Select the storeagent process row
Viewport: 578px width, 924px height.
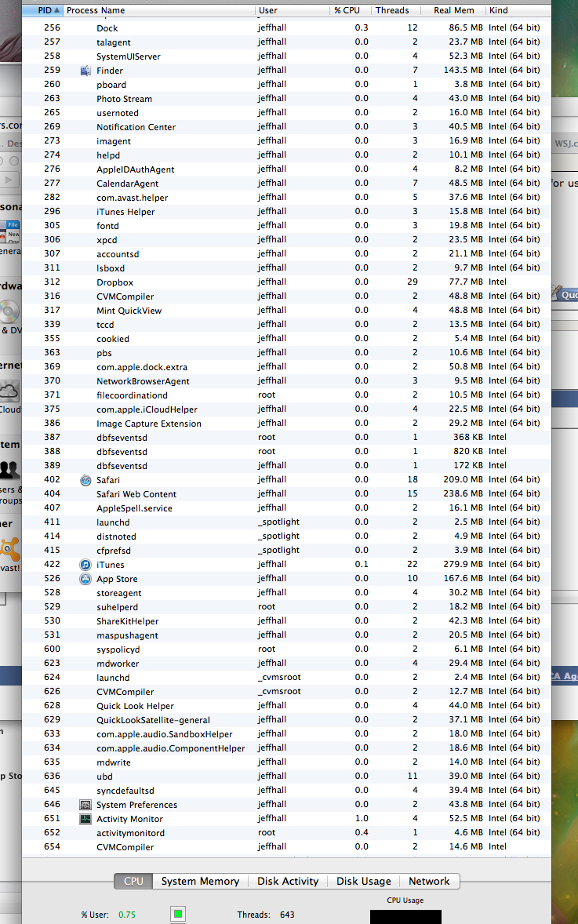(286, 593)
